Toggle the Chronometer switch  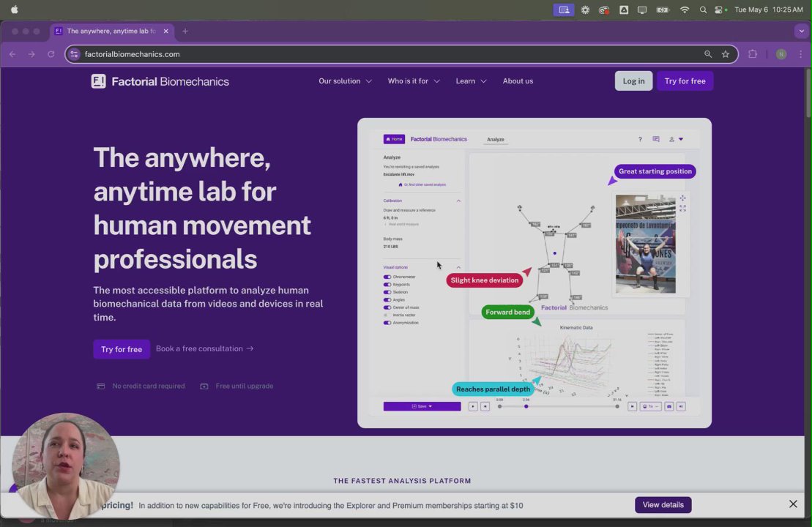[x=387, y=277]
